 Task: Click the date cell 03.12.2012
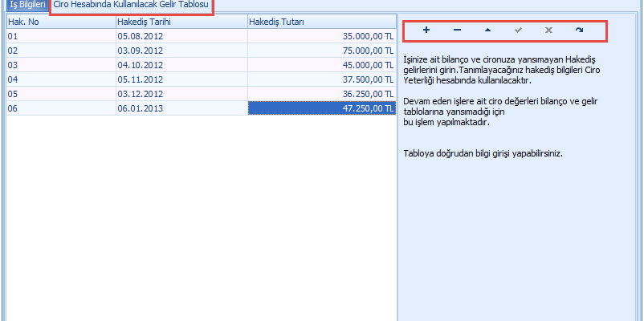pyautogui.click(x=181, y=94)
